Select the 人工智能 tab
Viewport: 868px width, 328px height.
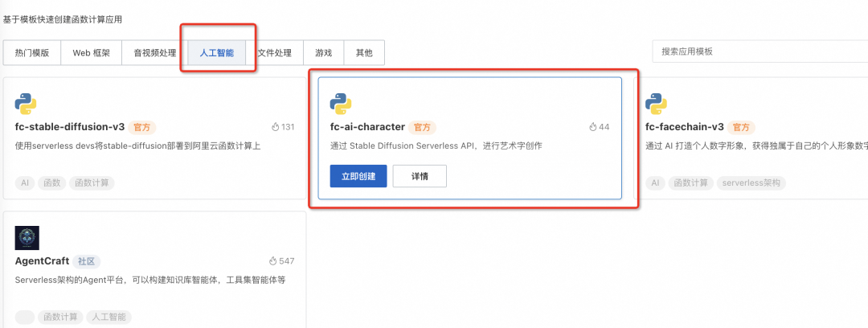tap(217, 53)
